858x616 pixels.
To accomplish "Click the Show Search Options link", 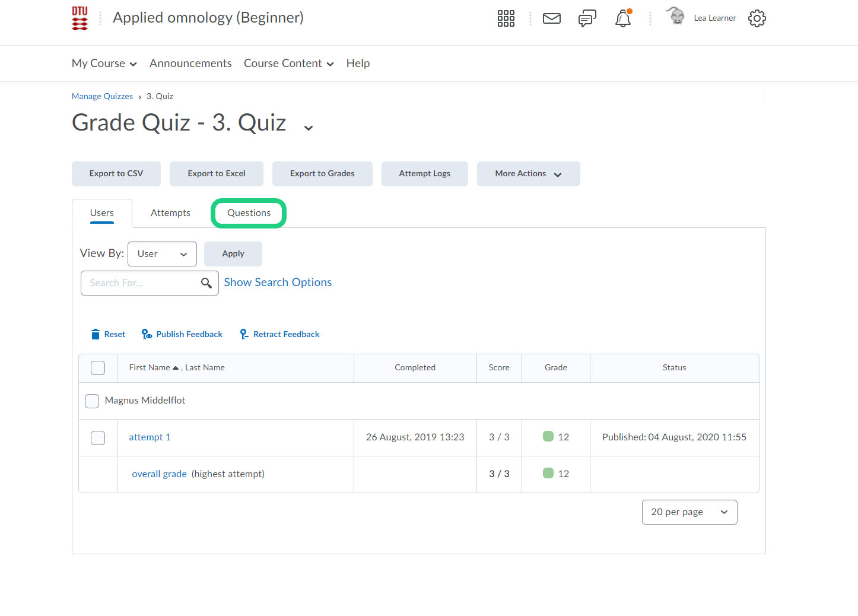I will click(278, 282).
